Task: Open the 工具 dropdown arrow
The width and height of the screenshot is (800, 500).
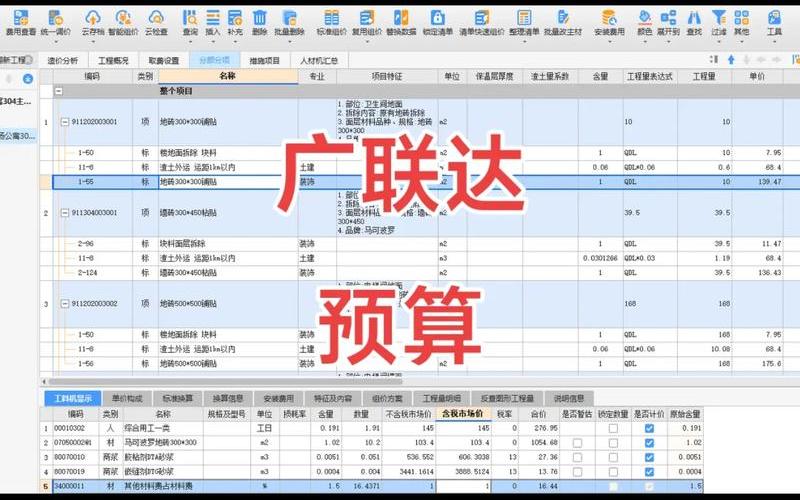Action: (x=774, y=41)
